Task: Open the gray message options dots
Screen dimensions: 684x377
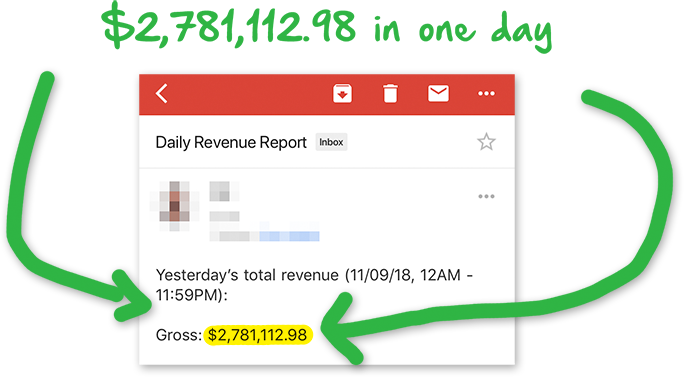Action: 486,196
